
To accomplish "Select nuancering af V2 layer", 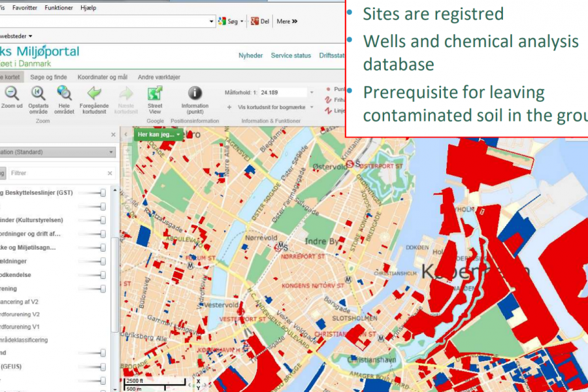I will click(x=19, y=302).
